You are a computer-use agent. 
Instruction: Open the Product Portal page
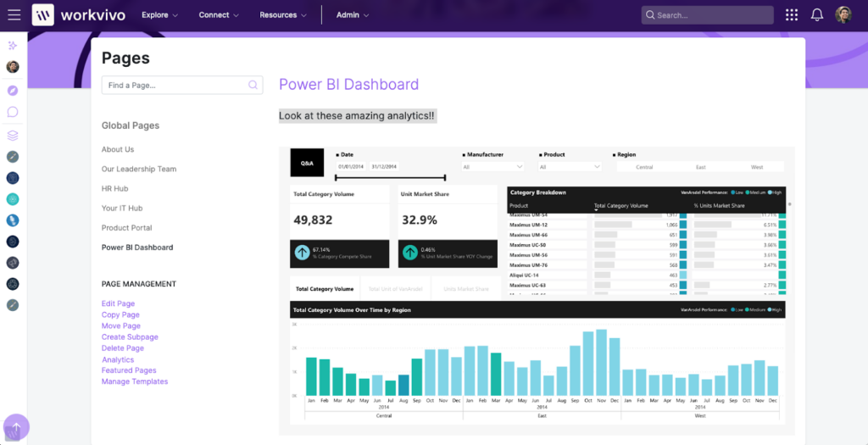(127, 227)
